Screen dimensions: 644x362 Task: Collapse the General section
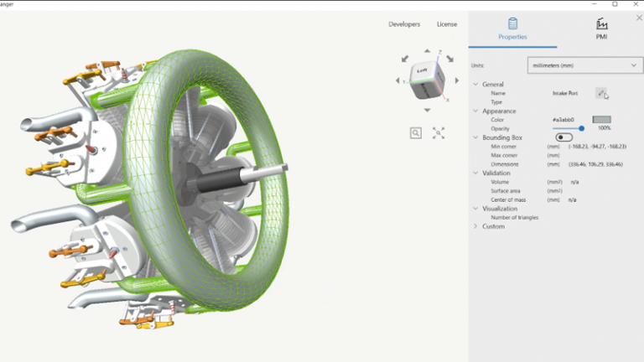[475, 85]
